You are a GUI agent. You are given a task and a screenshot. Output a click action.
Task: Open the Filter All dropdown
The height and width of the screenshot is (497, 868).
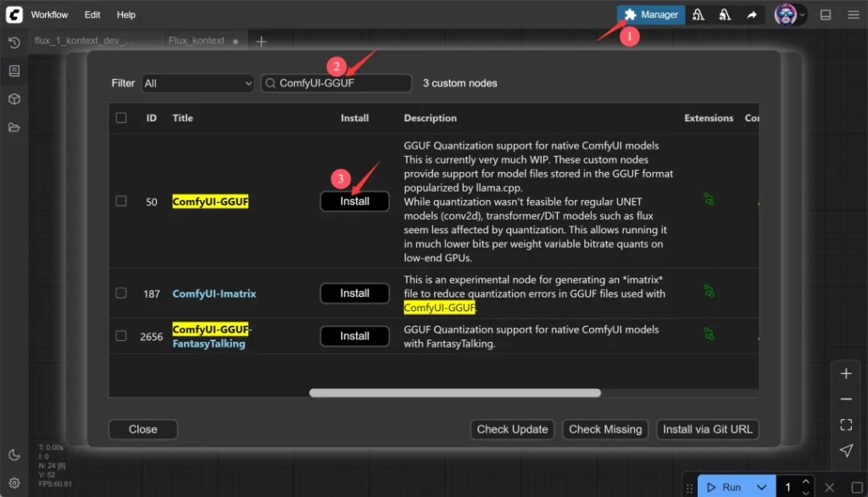(x=198, y=83)
